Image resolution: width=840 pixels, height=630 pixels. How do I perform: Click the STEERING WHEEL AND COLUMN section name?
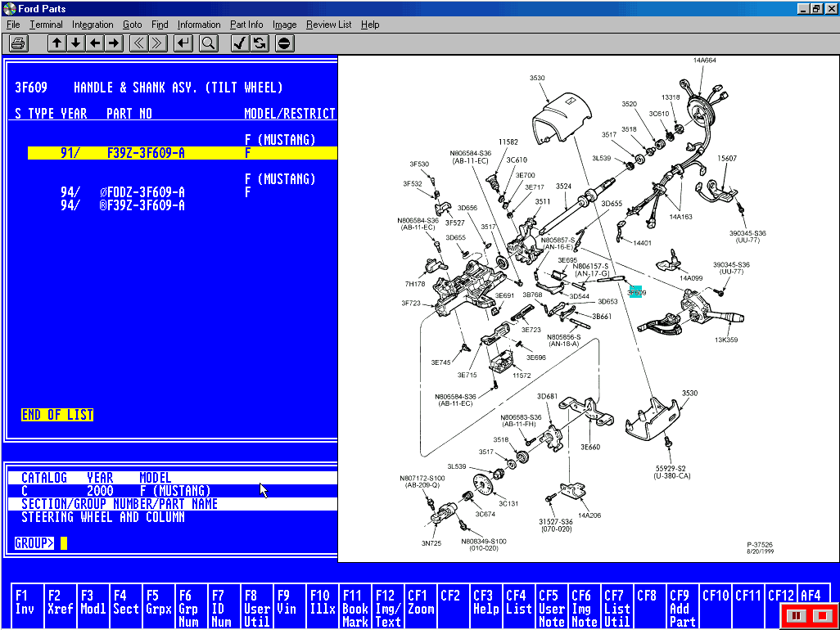(x=103, y=517)
